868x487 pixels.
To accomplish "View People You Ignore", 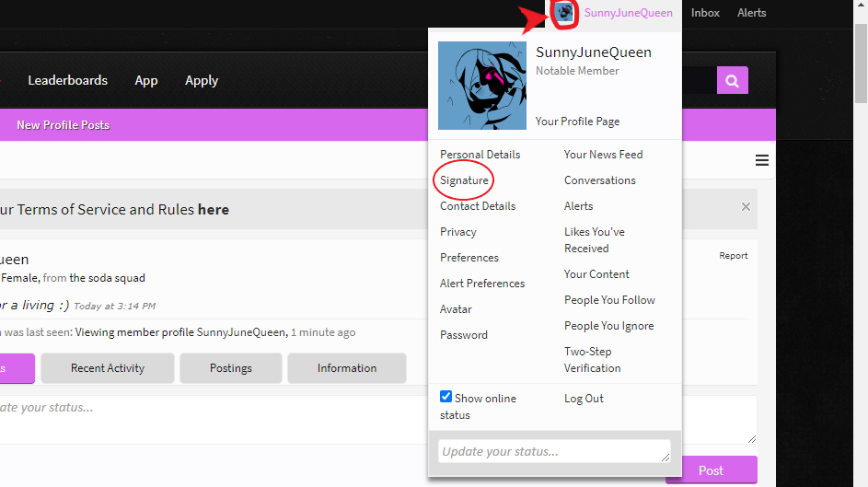I will pyautogui.click(x=609, y=326).
